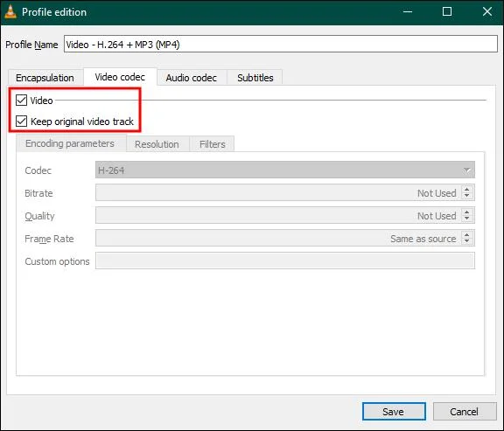This screenshot has width=504, height=431.
Task: Decrease Quality with down stepper arrow
Action: click(467, 219)
